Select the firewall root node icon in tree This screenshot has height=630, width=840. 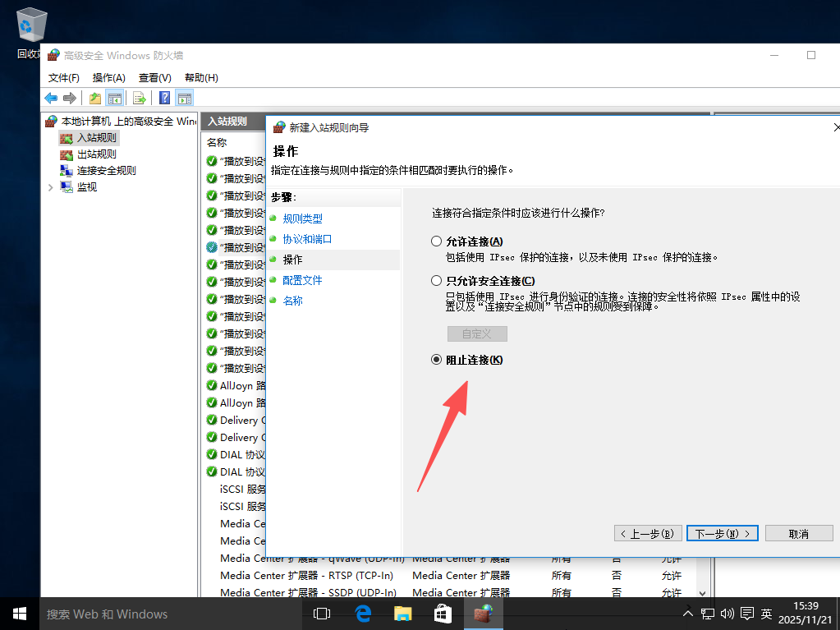(x=52, y=121)
